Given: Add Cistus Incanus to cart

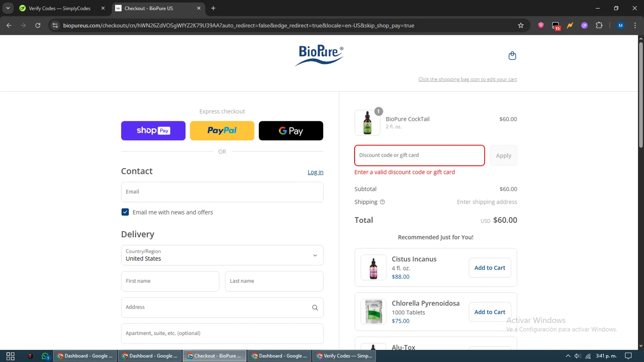Looking at the screenshot, I should click(x=490, y=268).
